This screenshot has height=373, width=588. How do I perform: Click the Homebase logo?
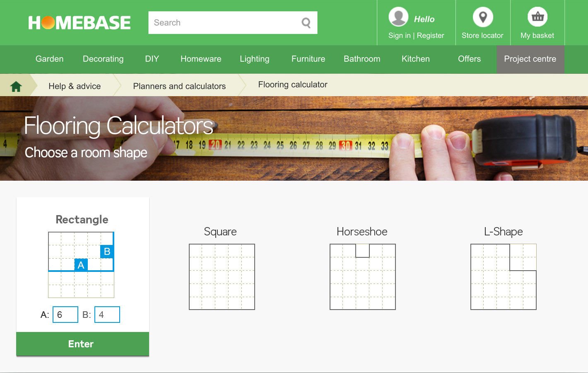pos(80,23)
